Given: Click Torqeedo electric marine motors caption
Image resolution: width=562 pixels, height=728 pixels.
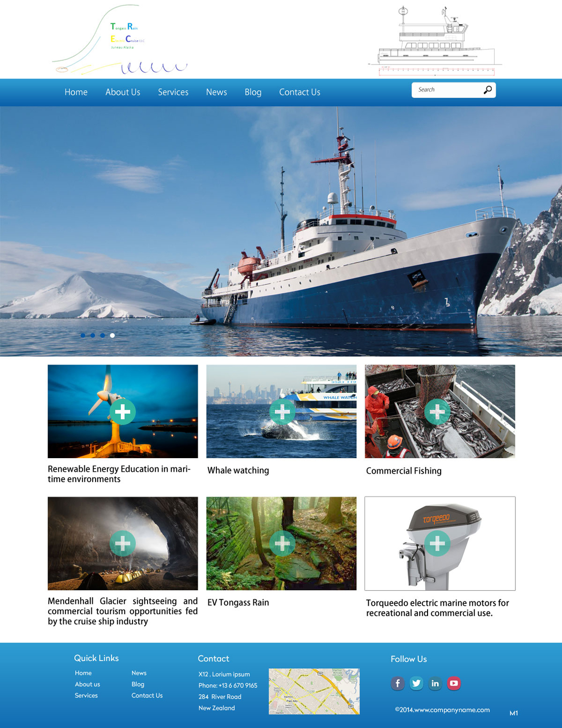Looking at the screenshot, I should 438,608.
